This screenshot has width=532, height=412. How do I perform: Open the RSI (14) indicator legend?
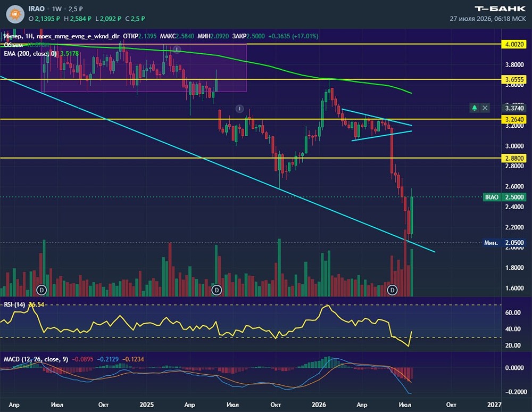pos(14,304)
